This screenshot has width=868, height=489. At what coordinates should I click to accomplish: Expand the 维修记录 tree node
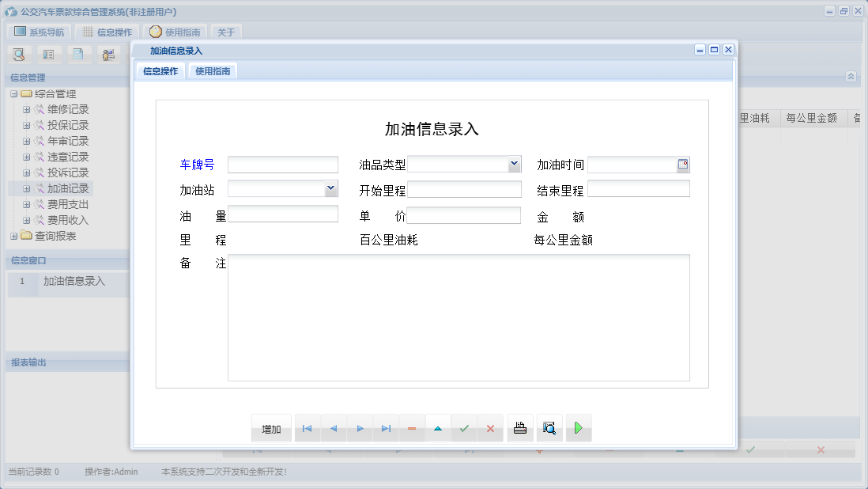(x=26, y=109)
